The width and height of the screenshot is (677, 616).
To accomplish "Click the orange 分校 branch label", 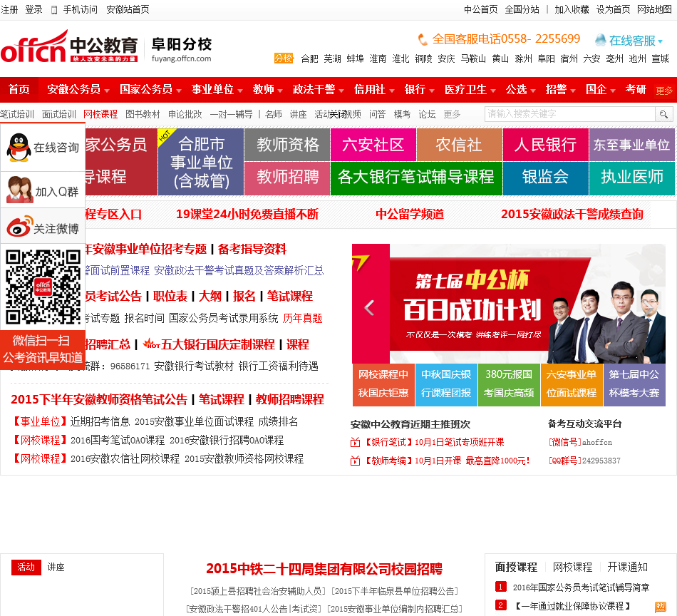I will [284, 58].
